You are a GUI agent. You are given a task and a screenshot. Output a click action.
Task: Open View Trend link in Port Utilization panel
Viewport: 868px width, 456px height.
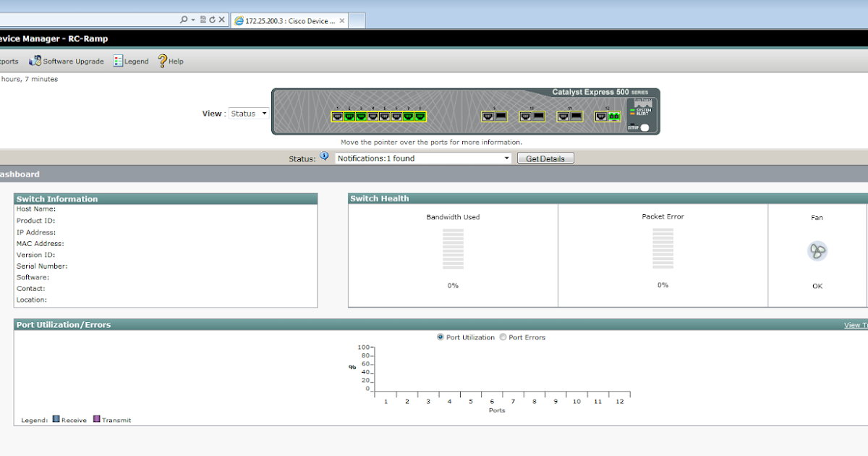856,325
